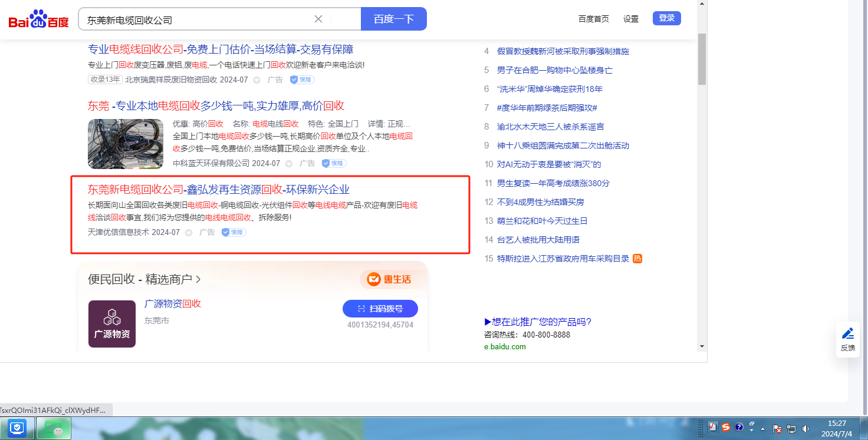Click the 百度一下 search button
868x440 pixels.
pos(393,19)
